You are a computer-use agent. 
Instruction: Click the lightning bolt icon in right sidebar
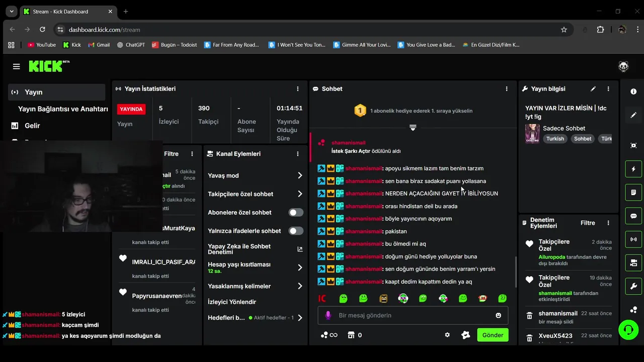coord(633,169)
